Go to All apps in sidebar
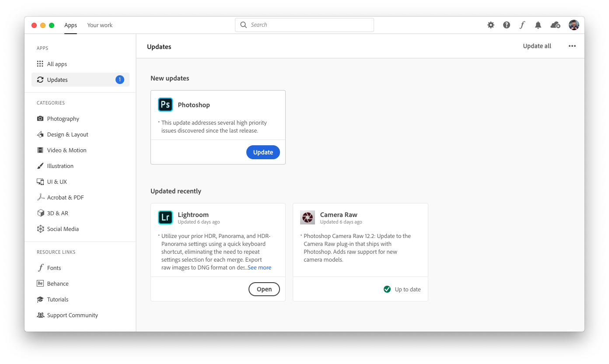 [57, 64]
